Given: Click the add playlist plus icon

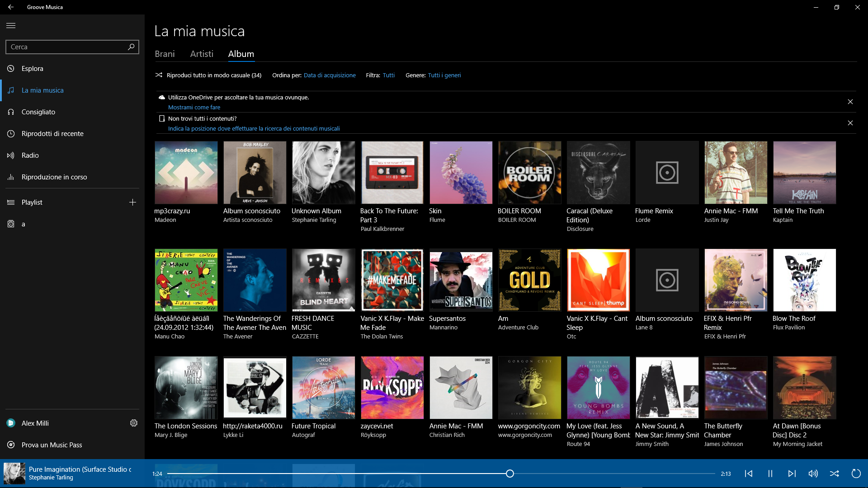Looking at the screenshot, I should tap(132, 202).
